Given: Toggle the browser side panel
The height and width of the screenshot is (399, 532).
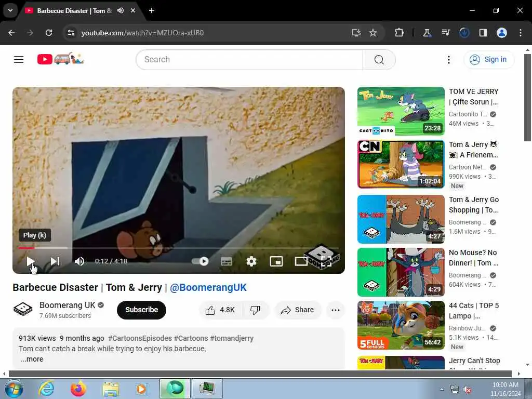Looking at the screenshot, I should pyautogui.click(x=483, y=33).
